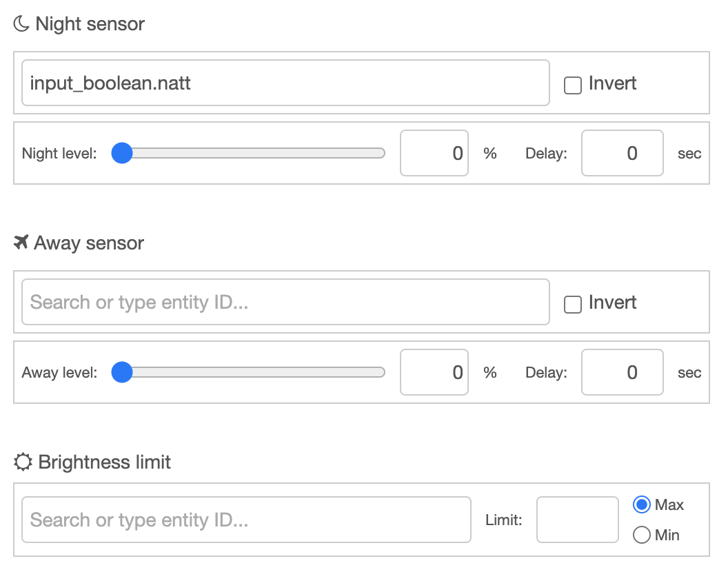This screenshot has height=572, width=728.
Task: Click the Night sensor section heading
Action: (x=90, y=23)
